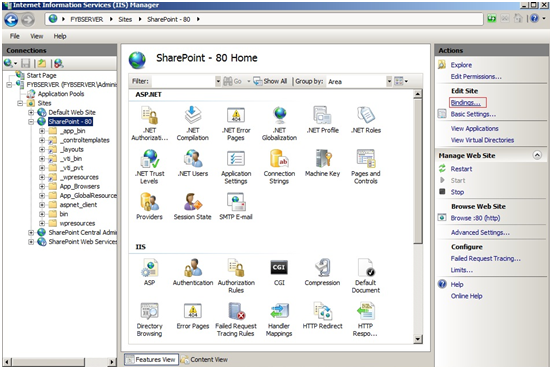Switch to Content View tab
This screenshot has width=552, height=369.
click(204, 359)
